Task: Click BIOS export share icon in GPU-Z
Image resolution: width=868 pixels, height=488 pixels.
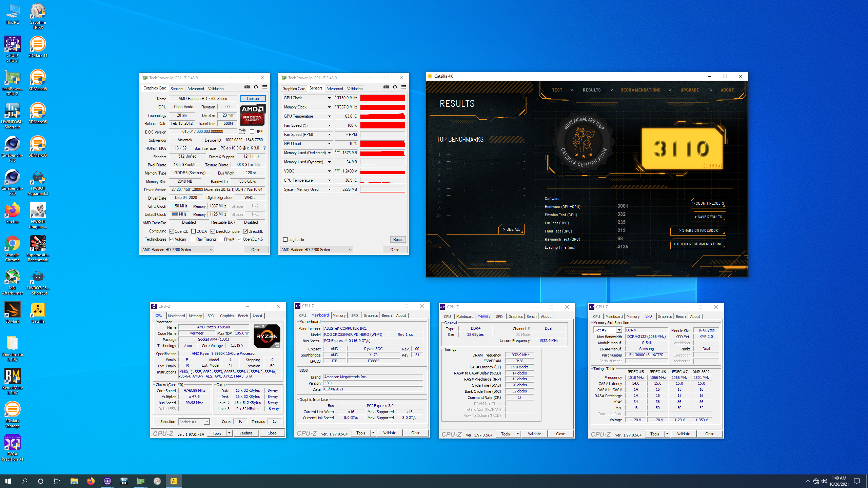Action: click(242, 131)
